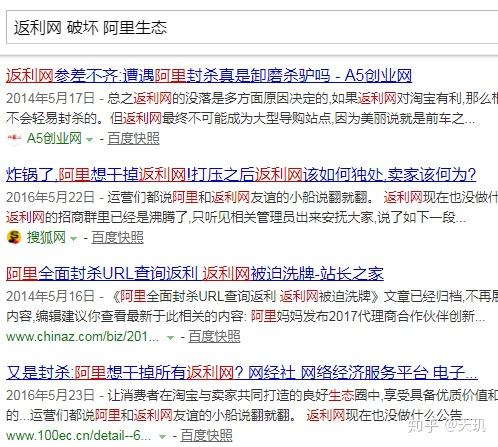Click snippet date 2014年5月17日

pyautogui.click(x=51, y=98)
